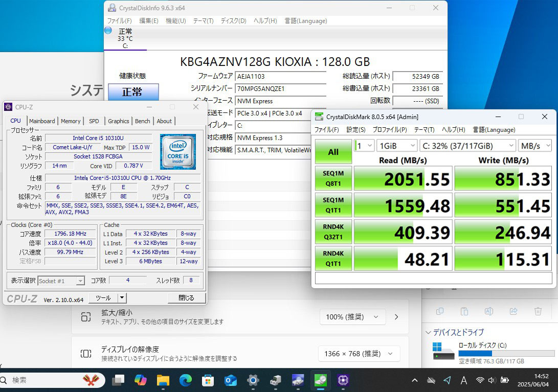Open the 100% (推奨) scale dropdown
558x392 pixels.
pos(352,316)
